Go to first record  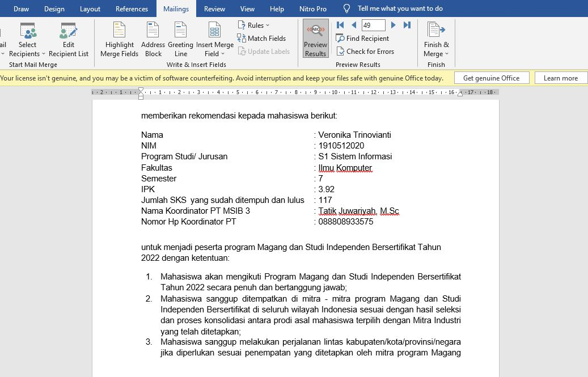(340, 25)
